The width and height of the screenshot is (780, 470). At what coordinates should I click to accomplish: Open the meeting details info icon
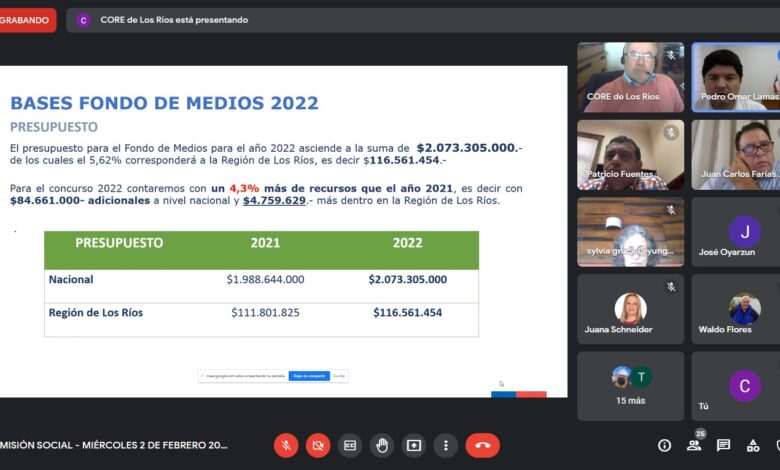tap(664, 445)
